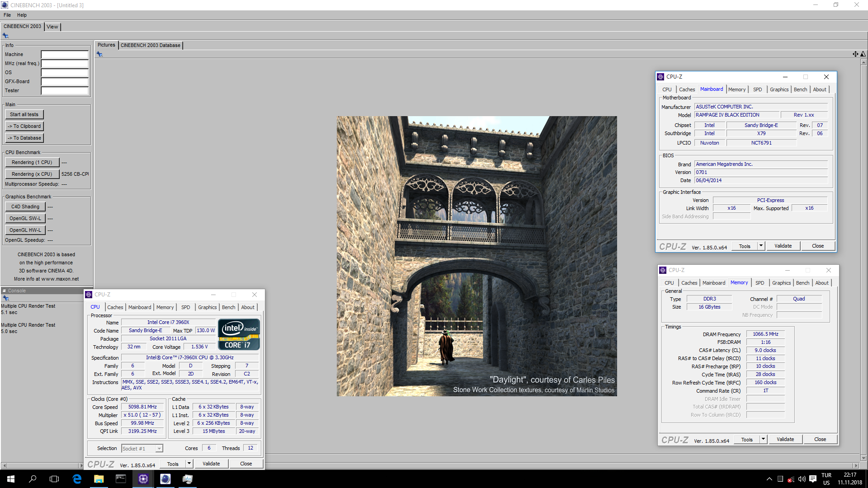Open Graphics tab in CPU-Z Memory window
This screenshot has height=488, width=868.
click(782, 283)
